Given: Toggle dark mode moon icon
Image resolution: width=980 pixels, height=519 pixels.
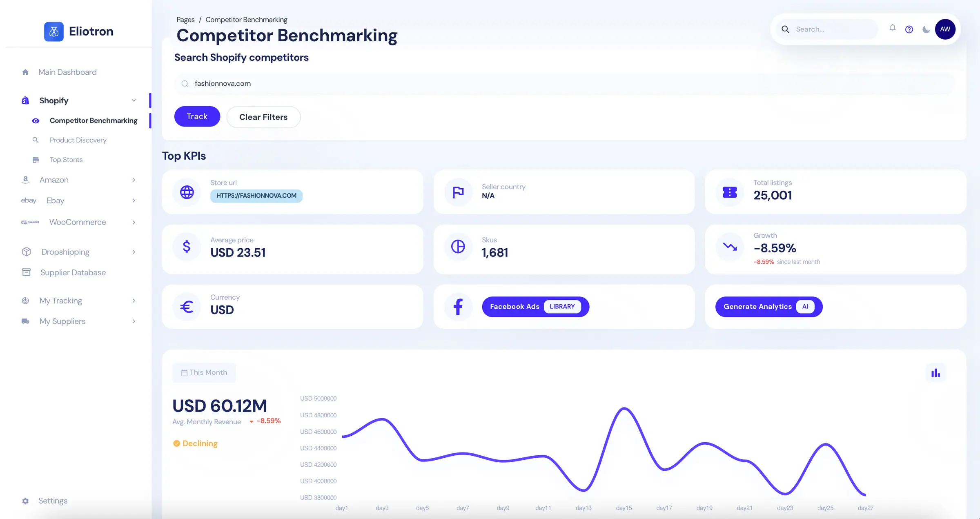Looking at the screenshot, I should coord(926,29).
